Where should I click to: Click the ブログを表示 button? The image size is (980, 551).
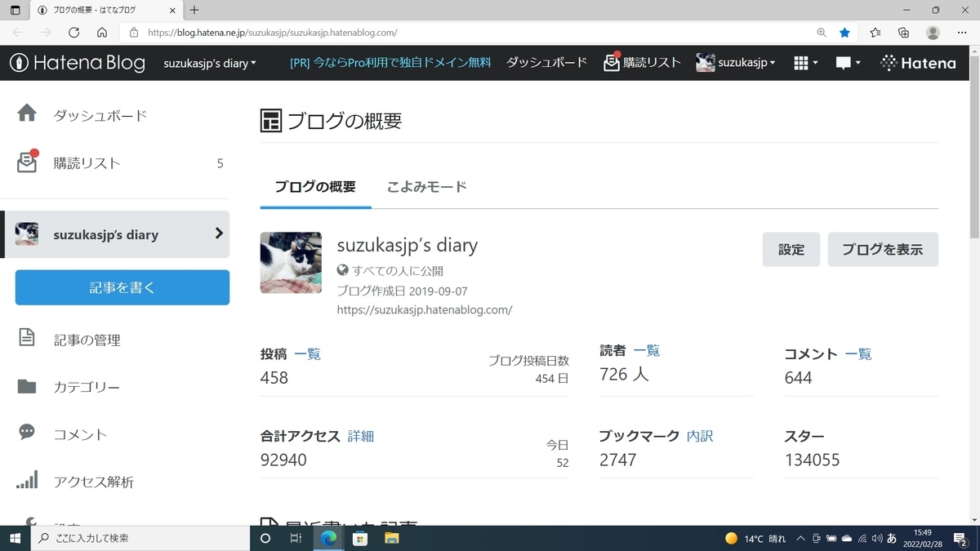click(x=883, y=250)
